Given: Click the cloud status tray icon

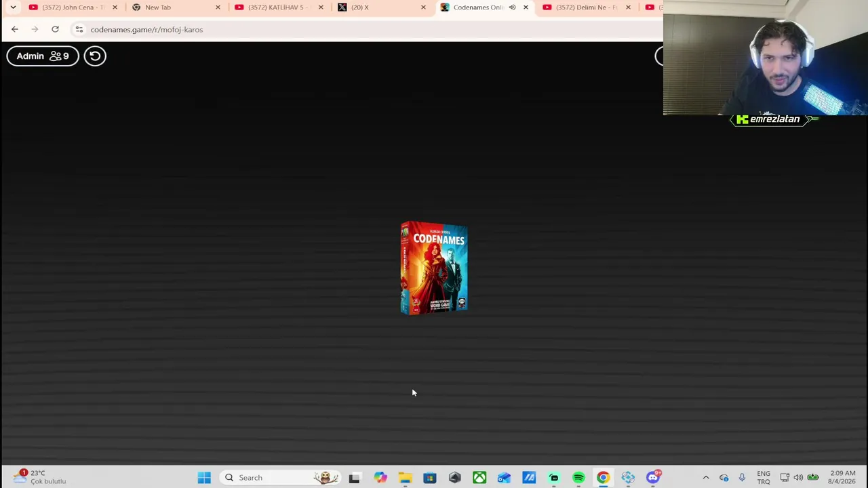Looking at the screenshot, I should click(x=724, y=478).
